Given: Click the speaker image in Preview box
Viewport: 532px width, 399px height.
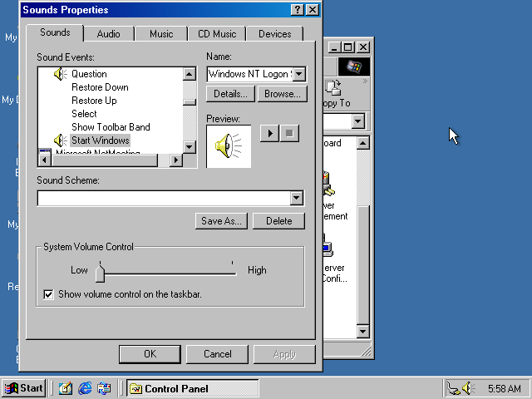Looking at the screenshot, I should point(229,146).
